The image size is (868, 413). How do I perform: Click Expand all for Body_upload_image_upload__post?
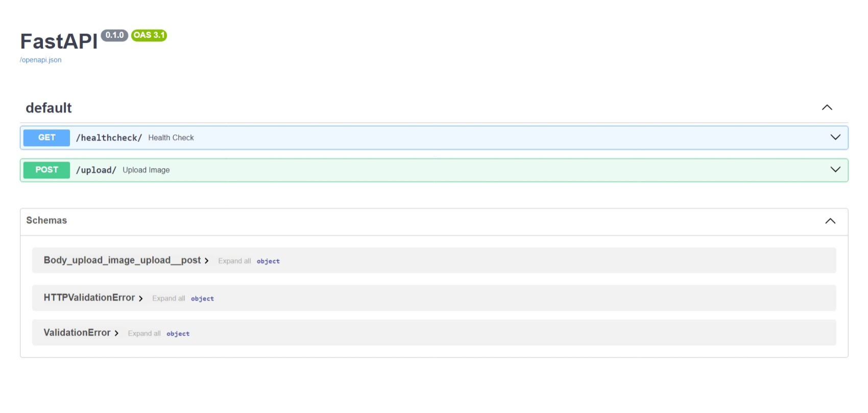click(234, 261)
